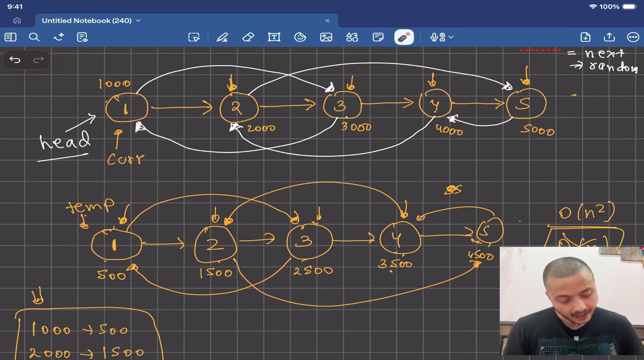Select the lasso selection tool
The image size is (644, 360).
194,37
